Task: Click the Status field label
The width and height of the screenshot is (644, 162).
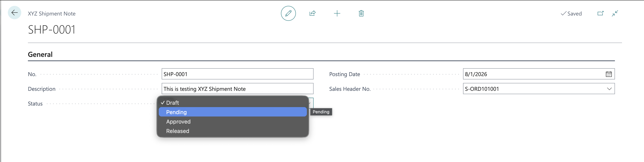Action: 35,104
